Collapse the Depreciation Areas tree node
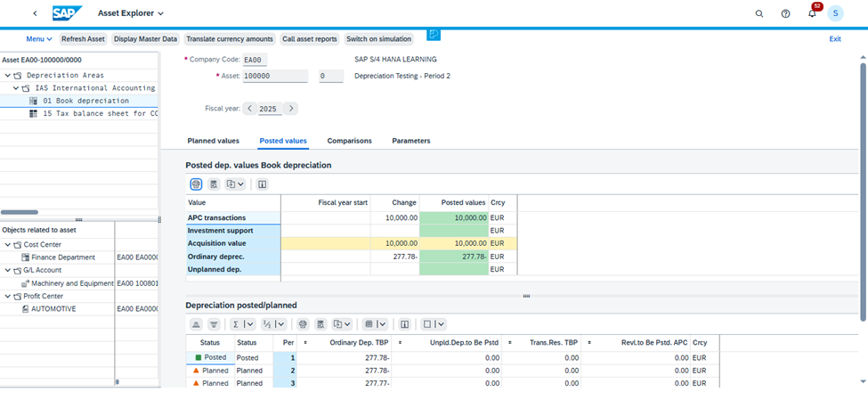The height and width of the screenshot is (408, 868). (x=7, y=76)
